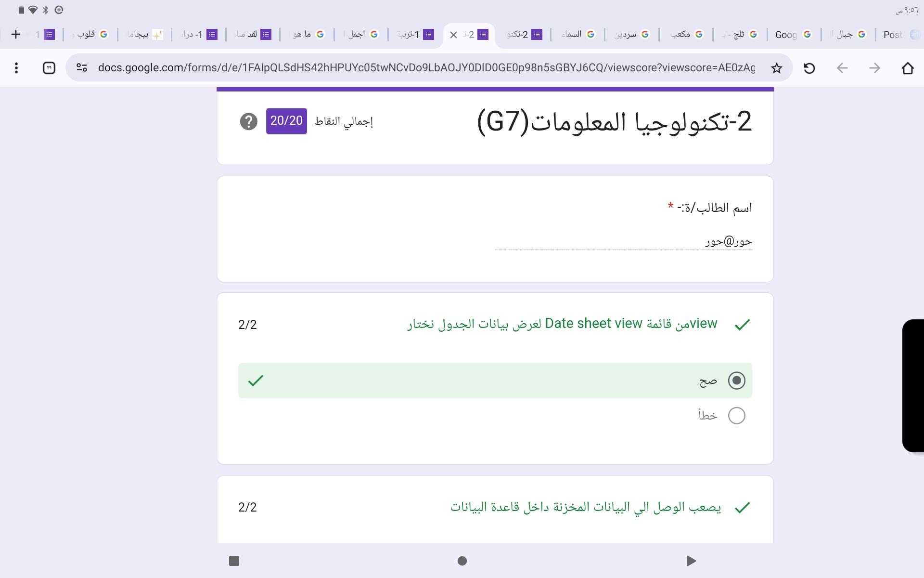Close the current Google Forms tab

453,35
